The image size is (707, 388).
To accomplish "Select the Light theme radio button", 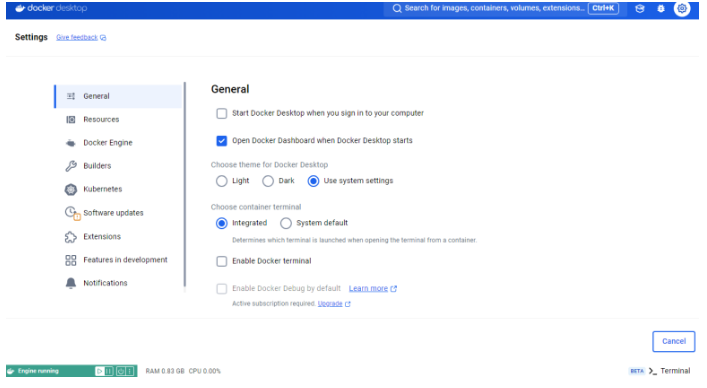I will point(221,181).
